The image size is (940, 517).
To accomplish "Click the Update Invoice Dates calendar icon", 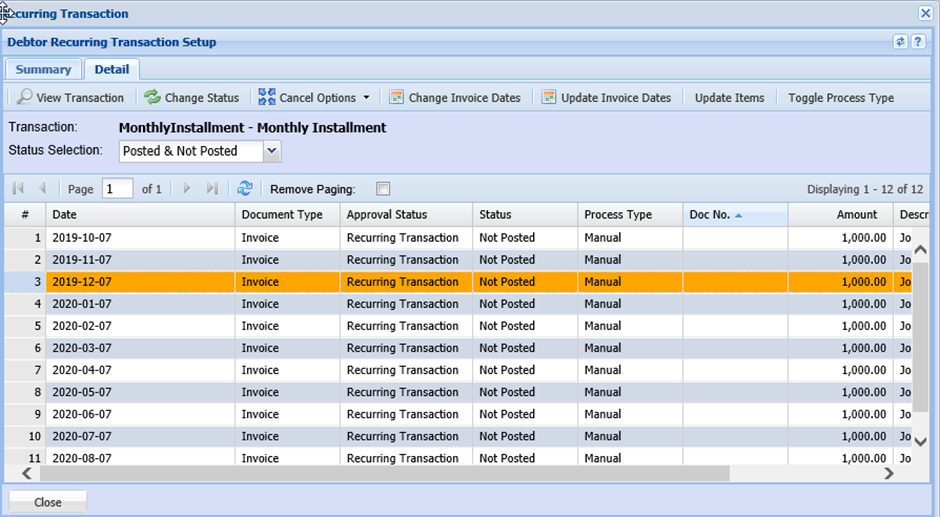I will click(x=549, y=98).
